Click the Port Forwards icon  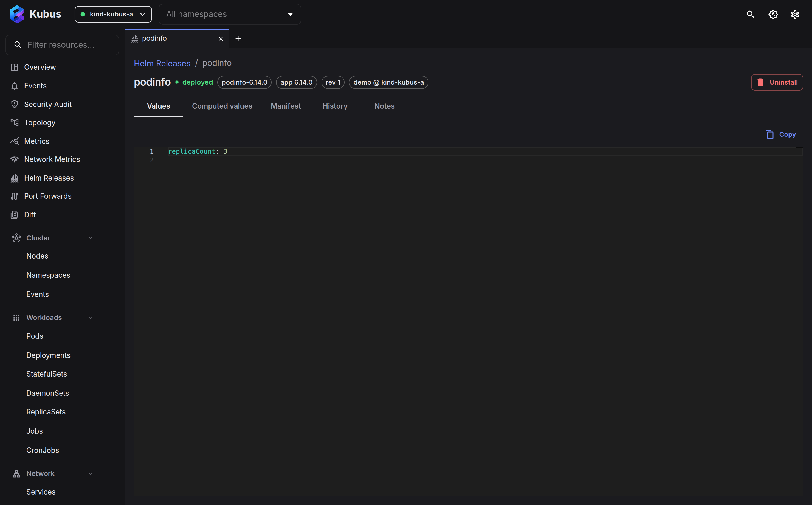14,196
